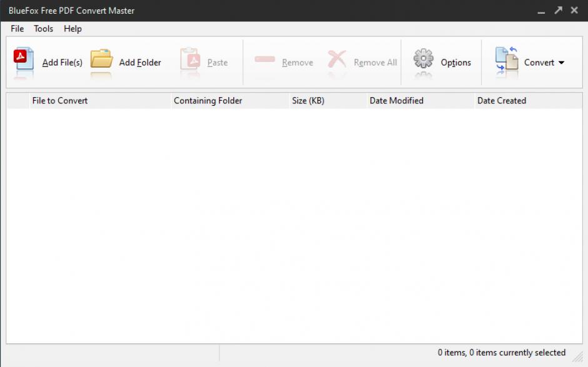588x367 pixels.
Task: Click the Add File(s) PDF icon
Action: coord(24,59)
